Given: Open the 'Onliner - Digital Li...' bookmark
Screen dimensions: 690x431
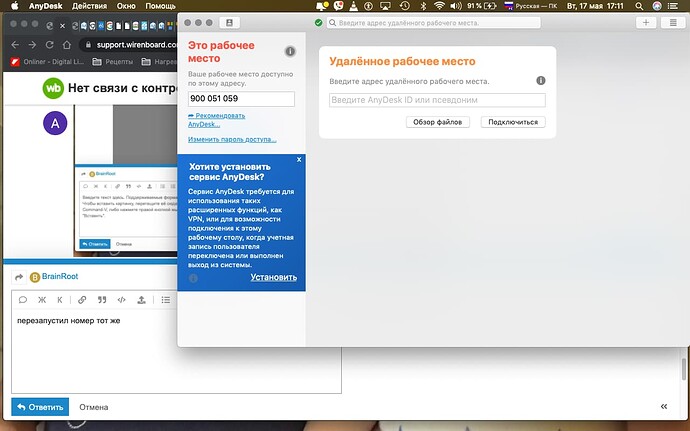Looking at the screenshot, I should tap(48, 62).
